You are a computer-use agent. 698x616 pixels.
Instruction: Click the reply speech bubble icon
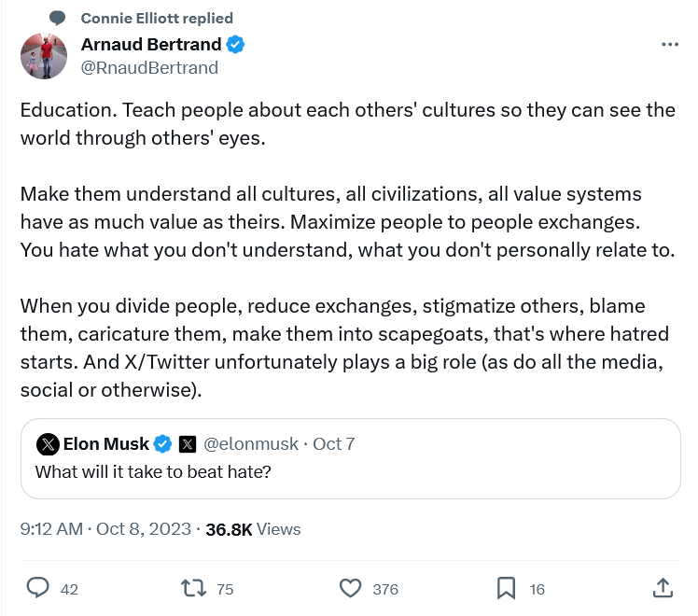tap(38, 588)
